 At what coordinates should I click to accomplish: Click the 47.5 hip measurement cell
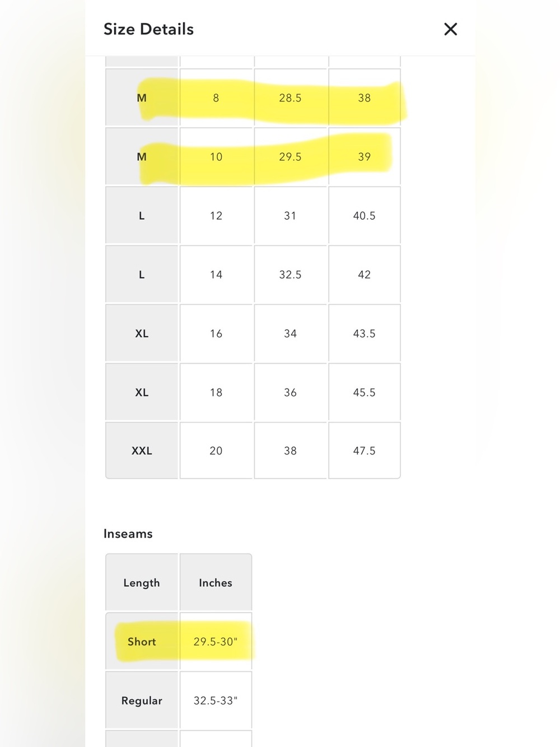(x=365, y=451)
